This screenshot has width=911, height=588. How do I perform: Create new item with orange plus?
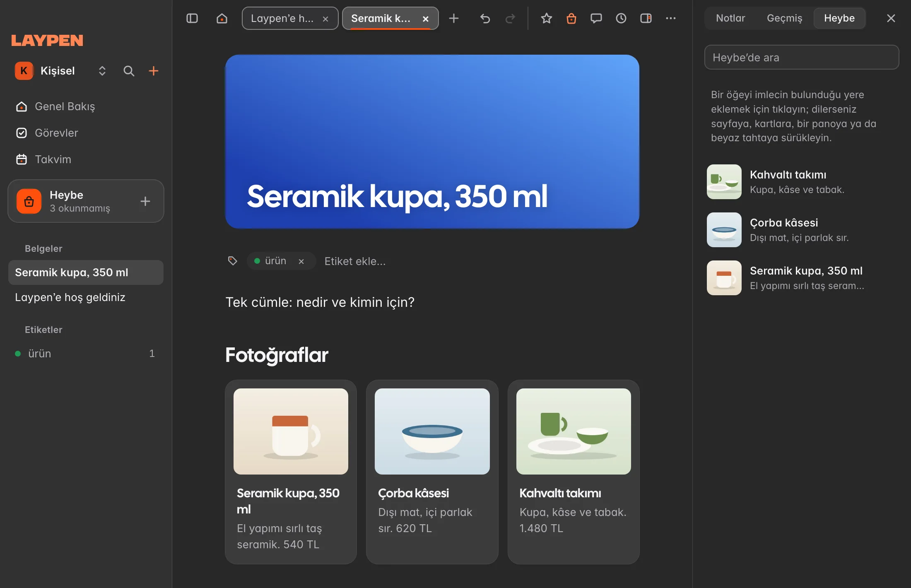click(x=154, y=71)
